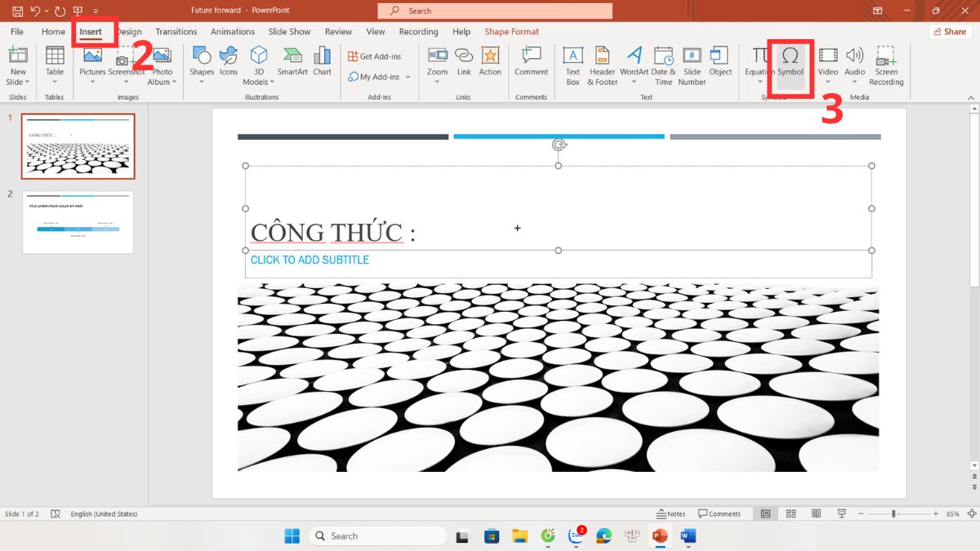The width and height of the screenshot is (980, 551).
Task: Switch to the Shape Format tab
Action: (512, 32)
